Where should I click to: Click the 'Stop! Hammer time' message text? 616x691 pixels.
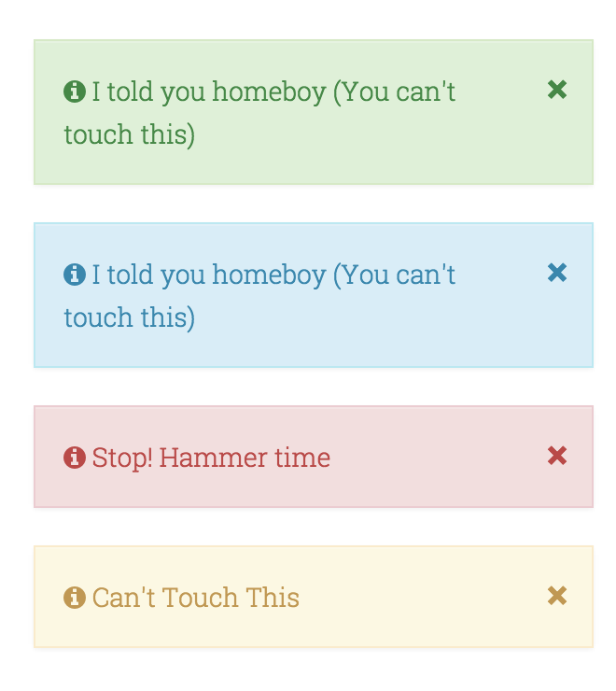pos(211,458)
